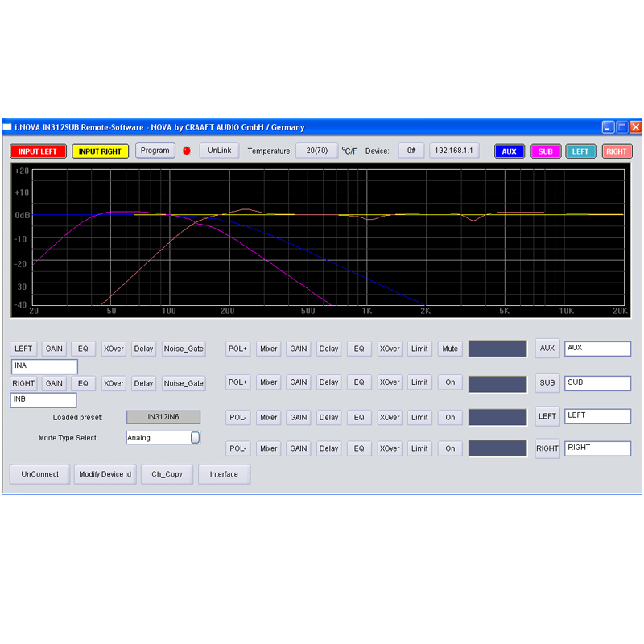Viewport: 644px width, 644px height.
Task: Click the INA name field
Action: pos(44,366)
